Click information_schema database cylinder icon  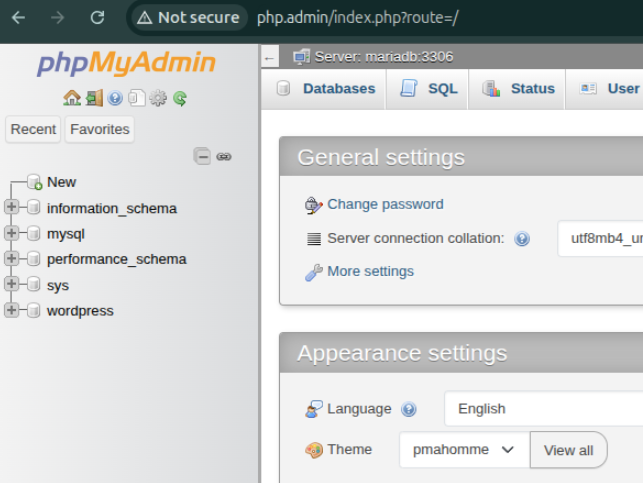tap(34, 207)
